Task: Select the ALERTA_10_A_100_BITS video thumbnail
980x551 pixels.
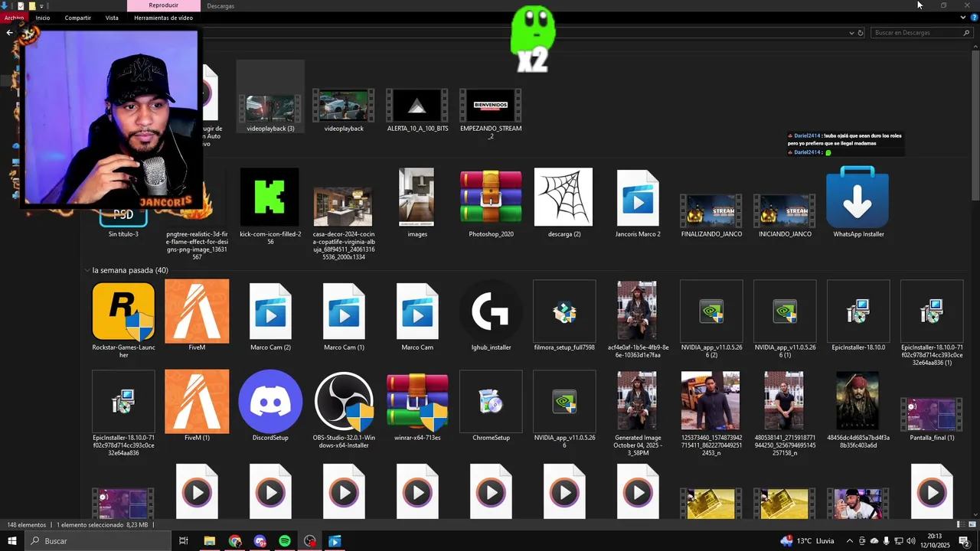Action: tap(417, 106)
